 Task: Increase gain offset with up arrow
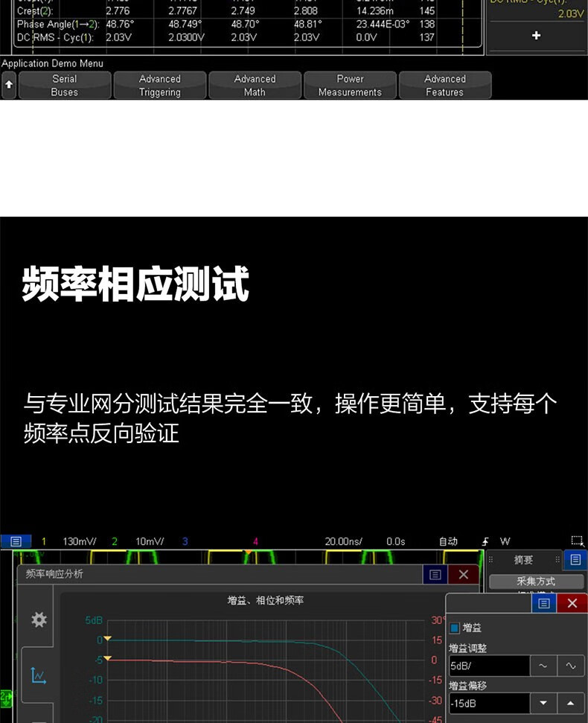(x=570, y=703)
